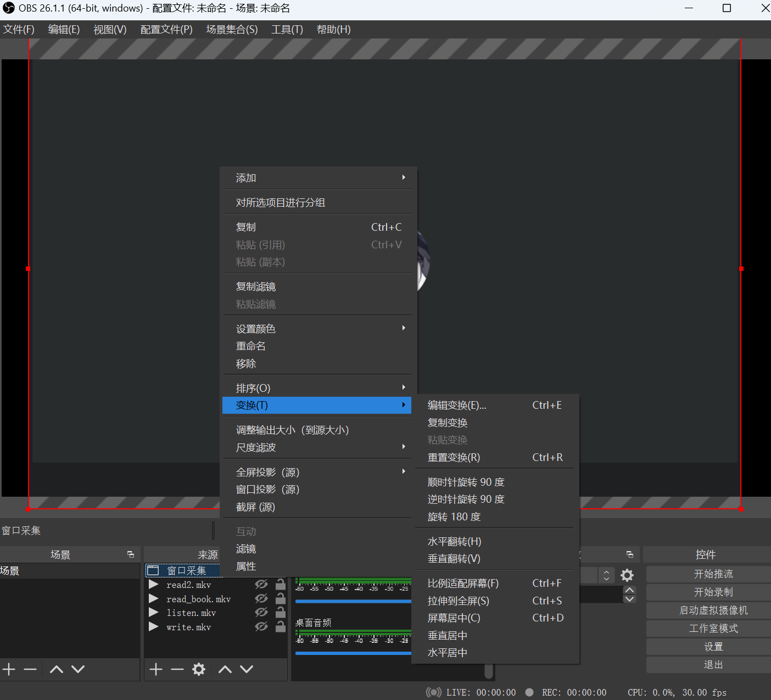Adjust the 桌面音频 volume slider
Screen dimensions: 771x700
click(353, 653)
